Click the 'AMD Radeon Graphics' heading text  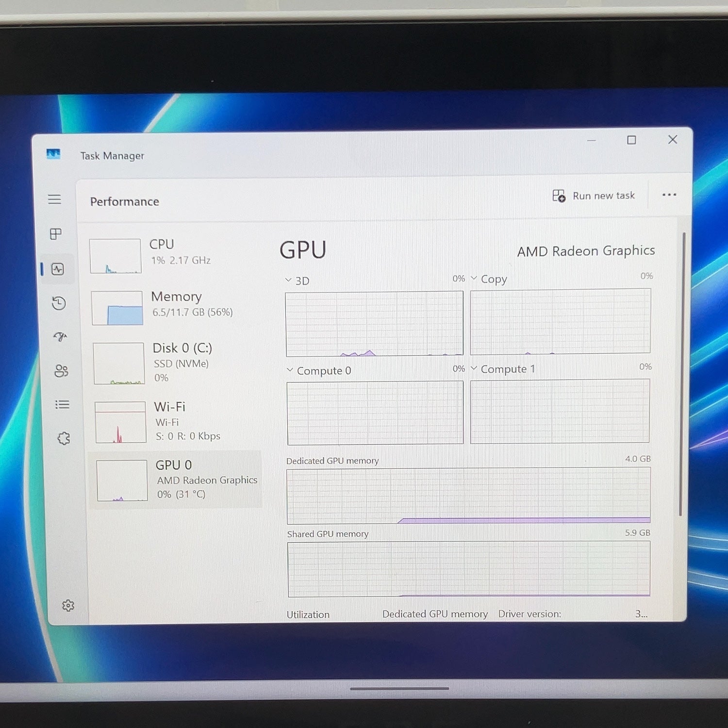click(586, 251)
